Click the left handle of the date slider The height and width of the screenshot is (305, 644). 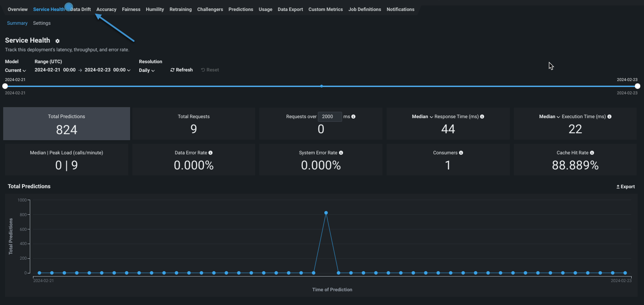5,86
